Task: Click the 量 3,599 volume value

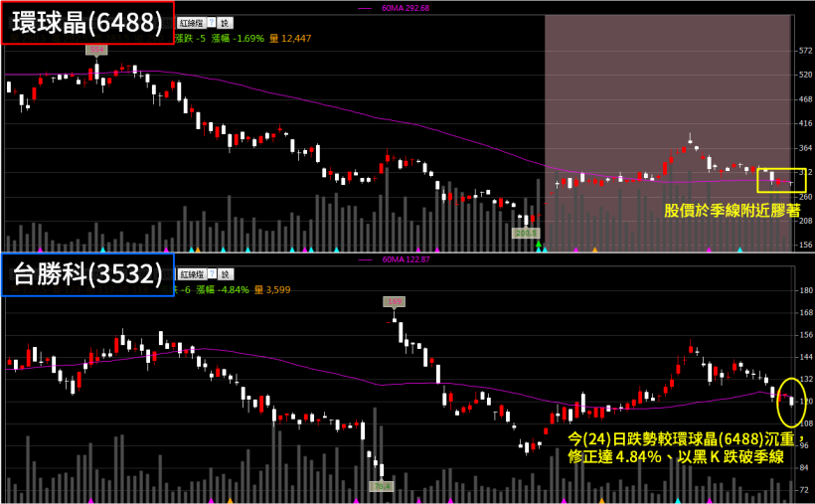Action: (x=272, y=289)
